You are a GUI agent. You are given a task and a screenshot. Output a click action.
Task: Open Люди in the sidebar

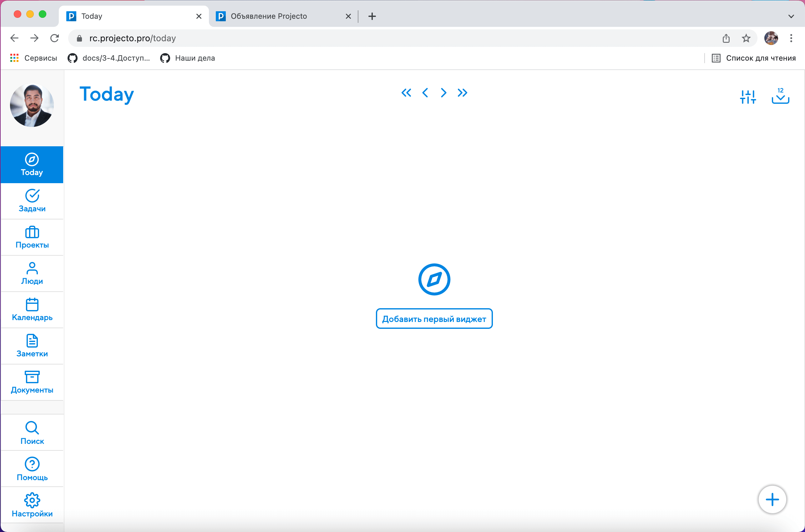pos(32,274)
